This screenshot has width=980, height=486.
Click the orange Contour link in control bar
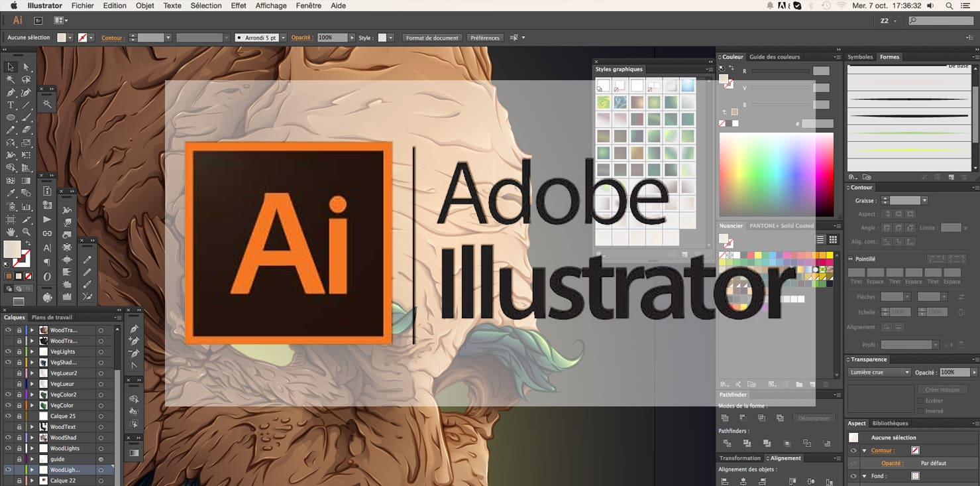click(x=112, y=38)
